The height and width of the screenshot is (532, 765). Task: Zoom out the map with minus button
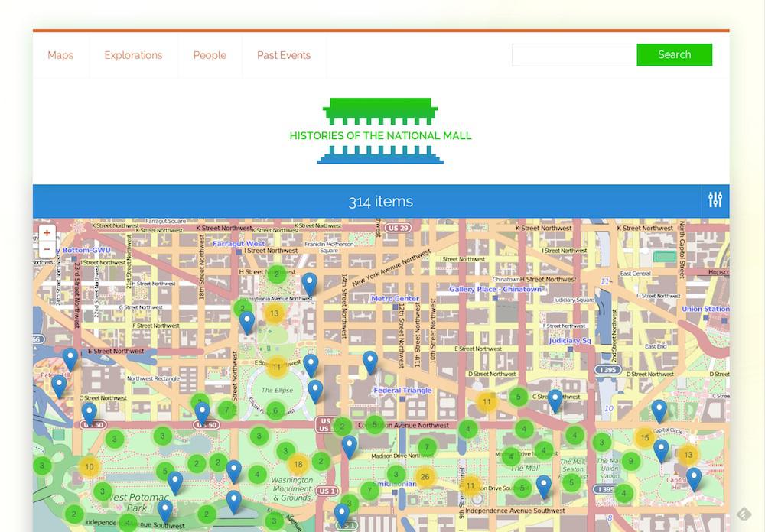tap(47, 249)
